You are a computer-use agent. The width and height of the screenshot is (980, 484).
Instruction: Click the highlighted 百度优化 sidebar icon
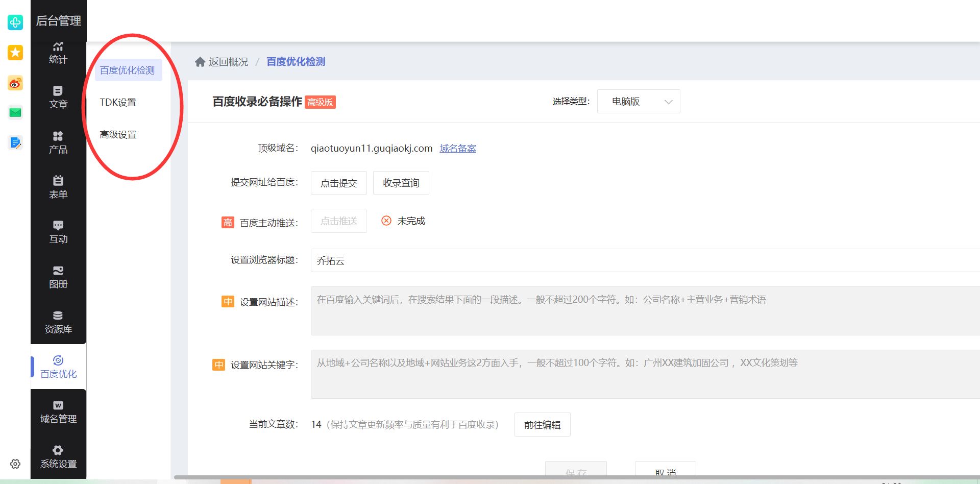point(58,367)
